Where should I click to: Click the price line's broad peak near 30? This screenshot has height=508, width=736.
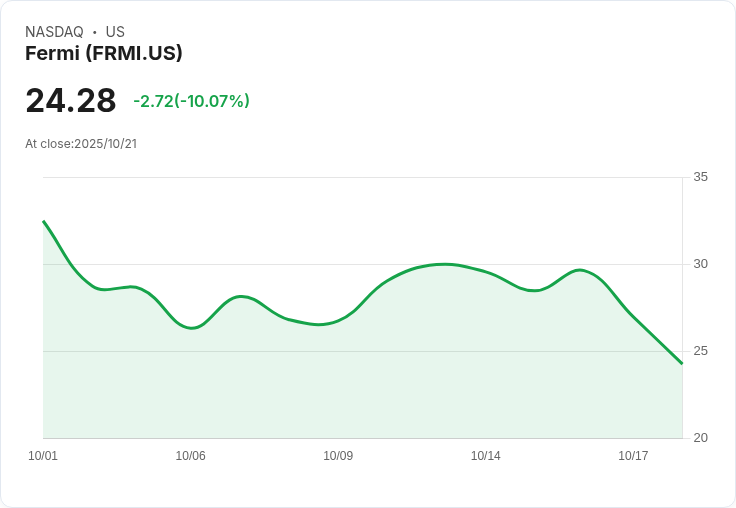444,264
